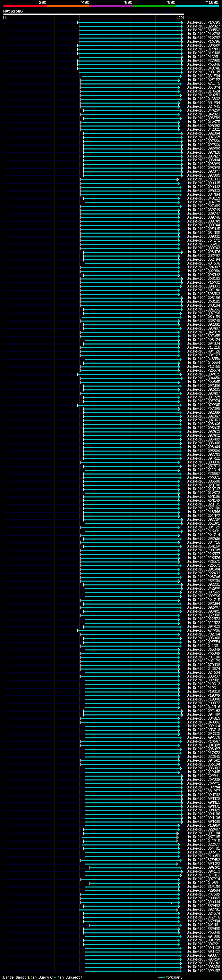
Task: Select the label UniRef100_P10053
Action: click(x=203, y=856)
